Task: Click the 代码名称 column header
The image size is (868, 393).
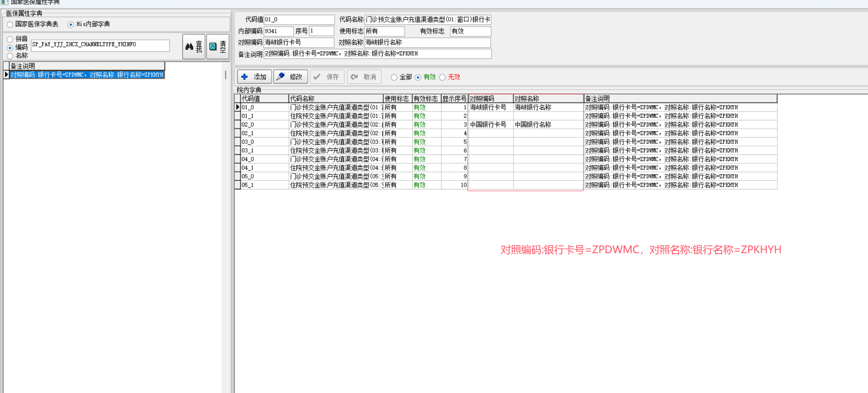Action: click(336, 98)
